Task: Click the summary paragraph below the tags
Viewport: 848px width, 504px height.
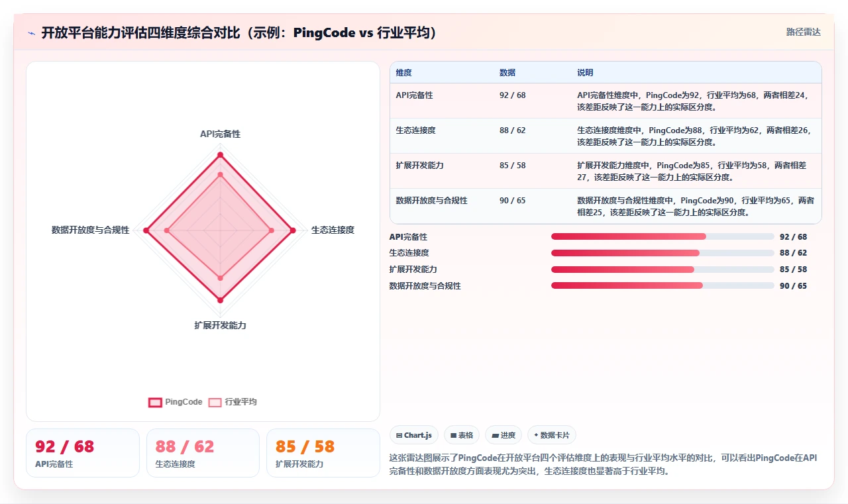Action: click(604, 464)
